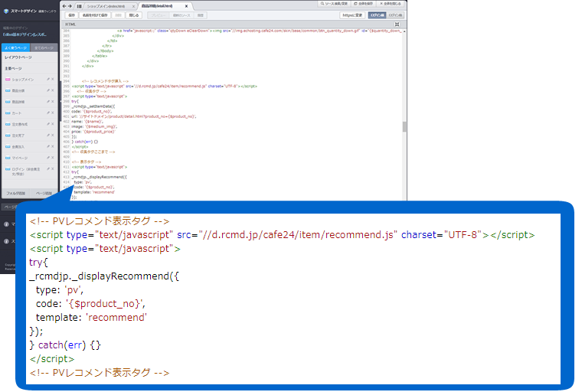Click the HTML label above the code area
The width and height of the screenshot is (582, 392).
(70, 24)
